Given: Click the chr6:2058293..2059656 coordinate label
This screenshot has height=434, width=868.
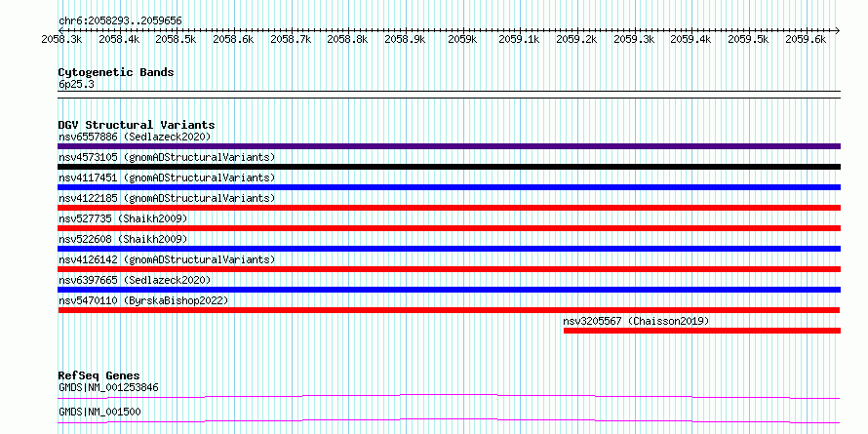Looking at the screenshot, I should pyautogui.click(x=120, y=21).
